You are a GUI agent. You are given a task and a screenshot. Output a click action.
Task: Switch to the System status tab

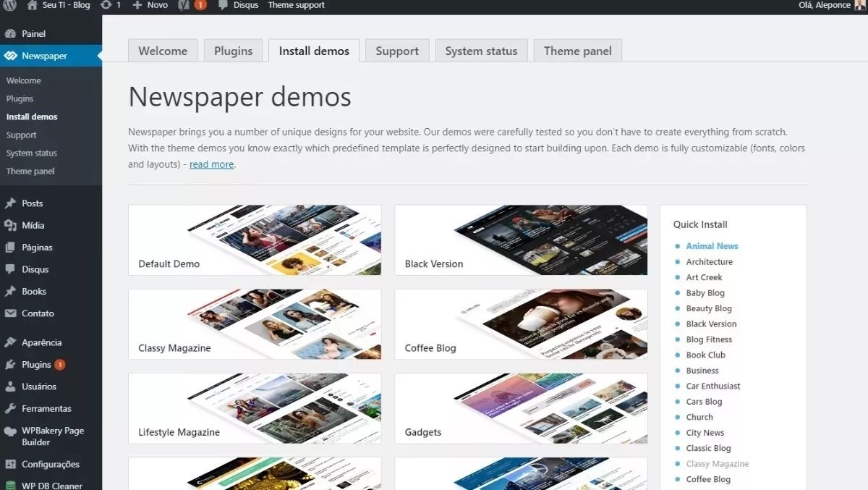[x=481, y=51]
